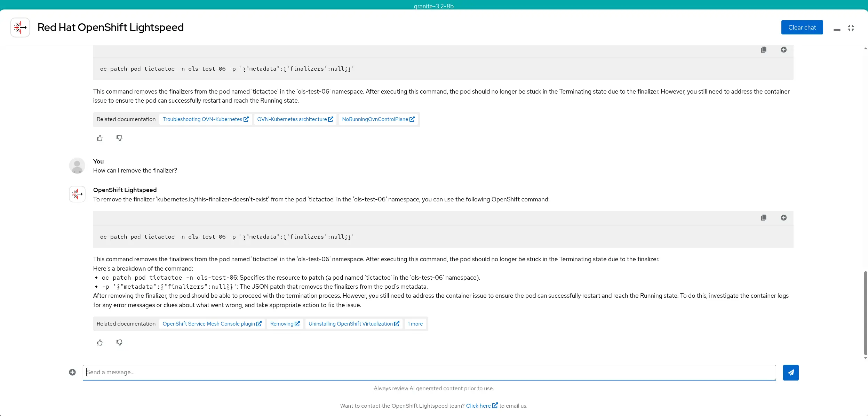Minimize the Lightspeed chat panel
868x416 pixels.
click(837, 30)
